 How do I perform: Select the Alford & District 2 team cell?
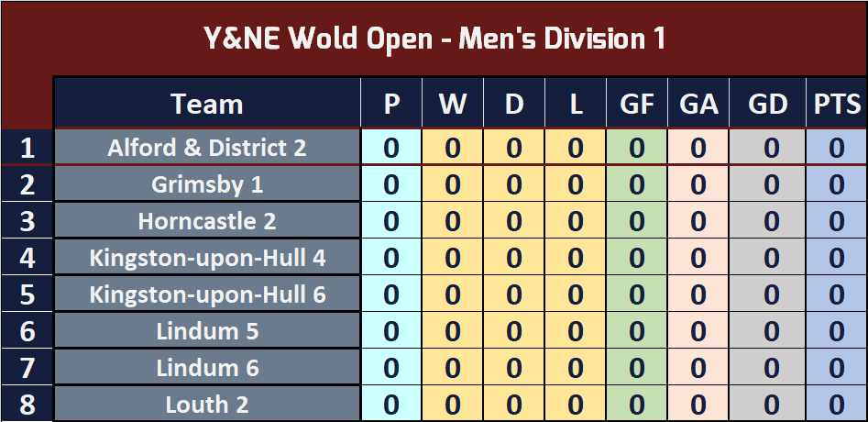[207, 148]
